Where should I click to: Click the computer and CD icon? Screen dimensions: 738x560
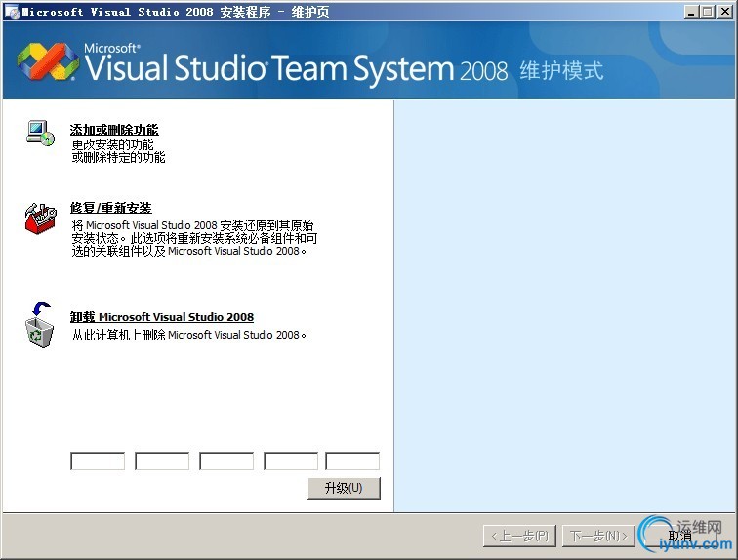click(40, 133)
